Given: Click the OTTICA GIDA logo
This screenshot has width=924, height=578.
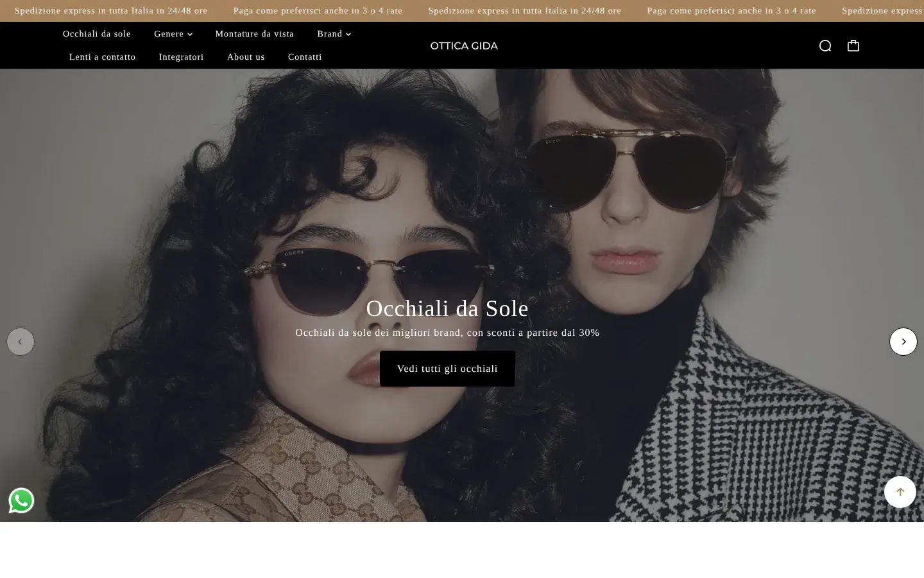Looking at the screenshot, I should click(x=464, y=46).
